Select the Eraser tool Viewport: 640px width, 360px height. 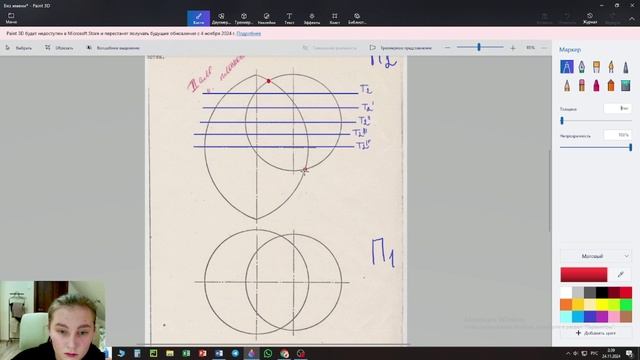(x=582, y=85)
